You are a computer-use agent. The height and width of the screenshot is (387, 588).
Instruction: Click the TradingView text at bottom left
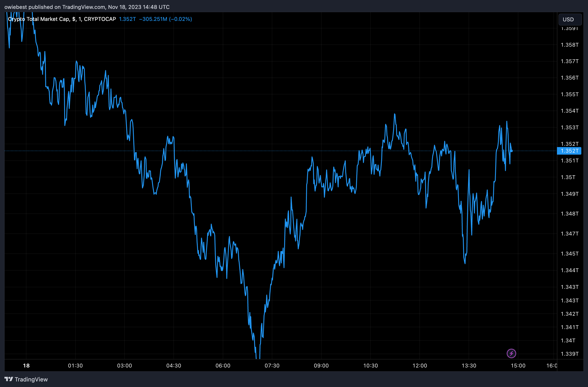coord(31,379)
